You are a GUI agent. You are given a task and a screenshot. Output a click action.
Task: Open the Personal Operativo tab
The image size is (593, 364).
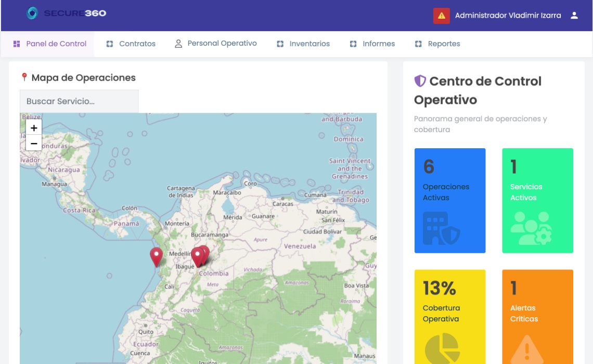(215, 44)
